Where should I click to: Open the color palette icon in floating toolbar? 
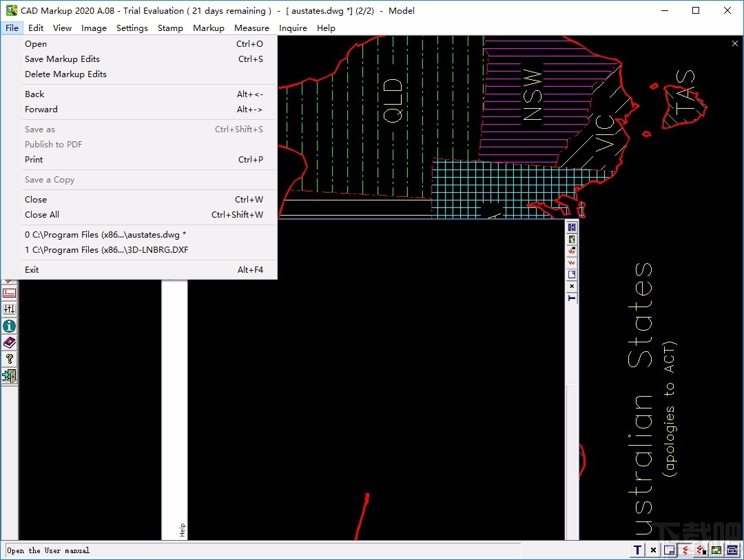click(572, 238)
